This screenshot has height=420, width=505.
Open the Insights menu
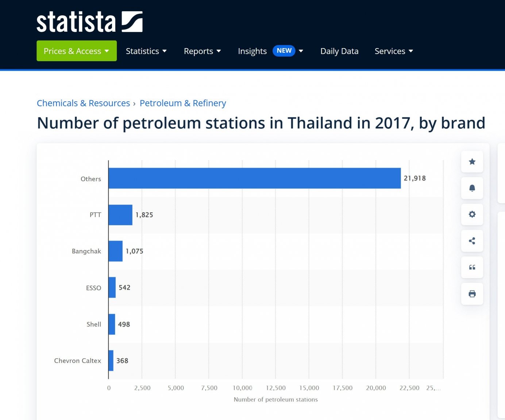[252, 51]
